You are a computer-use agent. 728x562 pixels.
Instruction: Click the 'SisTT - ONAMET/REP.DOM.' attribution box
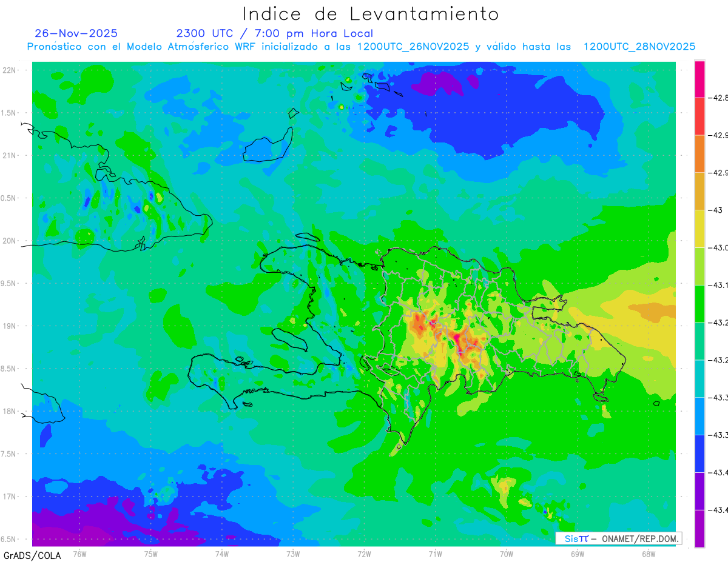pos(619,538)
